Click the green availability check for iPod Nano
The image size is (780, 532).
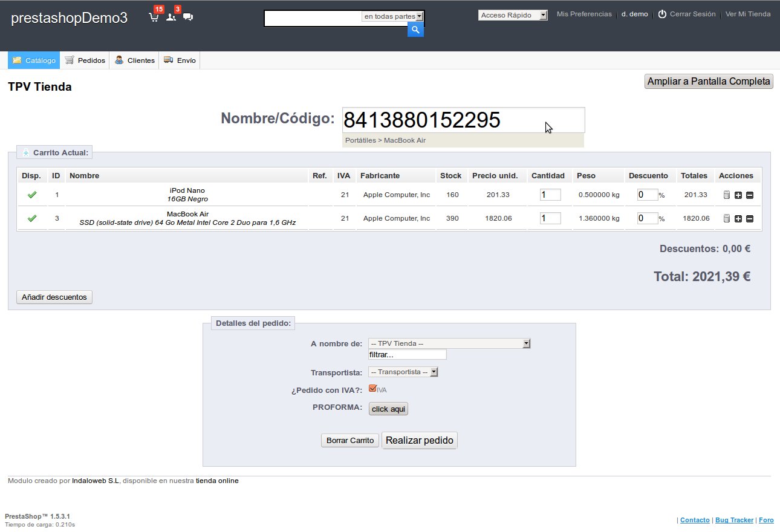32,195
